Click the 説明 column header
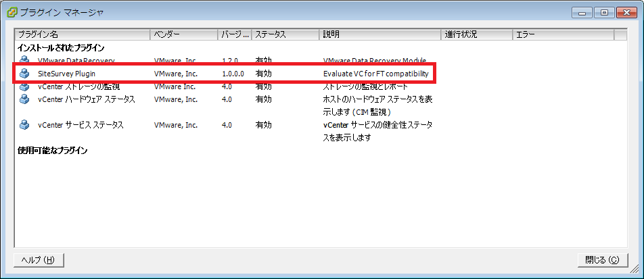This screenshot has width=644, height=279. coord(380,35)
